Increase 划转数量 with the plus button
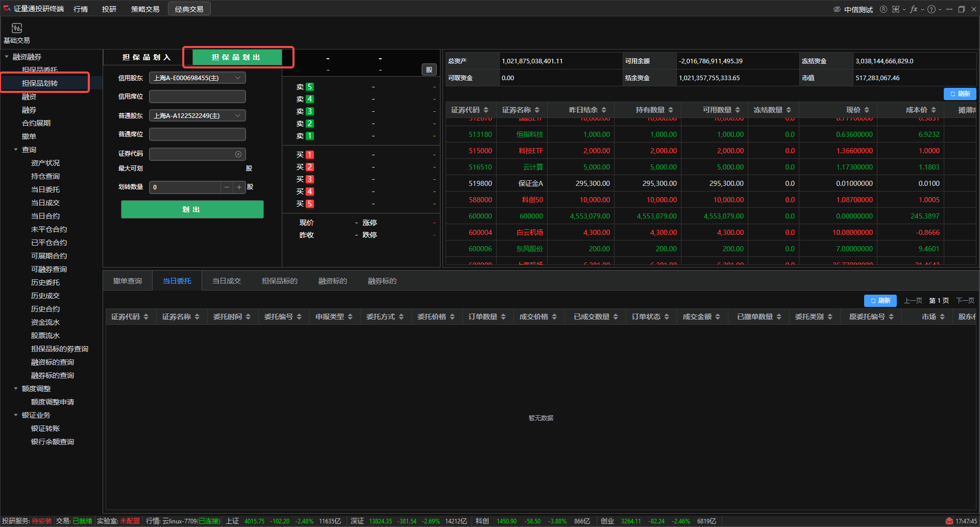The width and height of the screenshot is (980, 527). click(x=239, y=187)
